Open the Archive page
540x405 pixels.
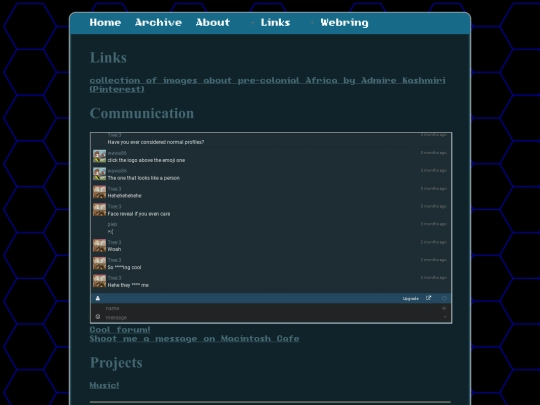pos(158,23)
